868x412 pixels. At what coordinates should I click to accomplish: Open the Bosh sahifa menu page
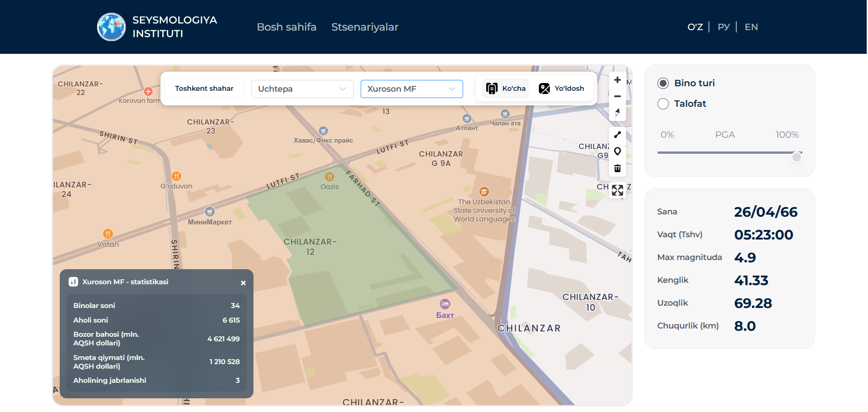click(x=286, y=27)
